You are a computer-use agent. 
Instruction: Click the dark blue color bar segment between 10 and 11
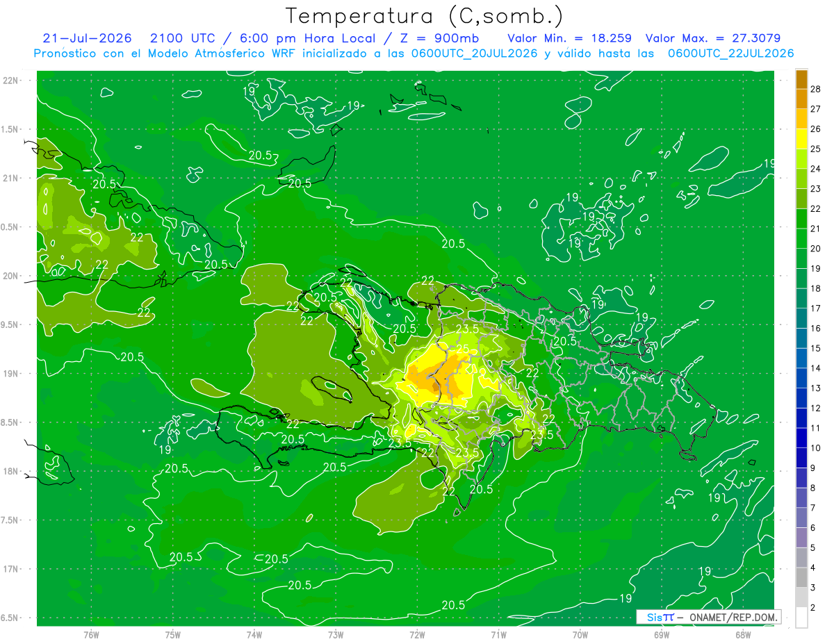802,438
